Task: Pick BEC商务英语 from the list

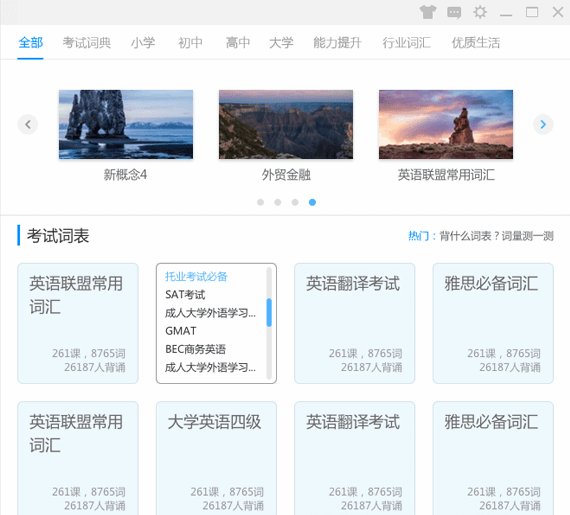Action: click(195, 349)
